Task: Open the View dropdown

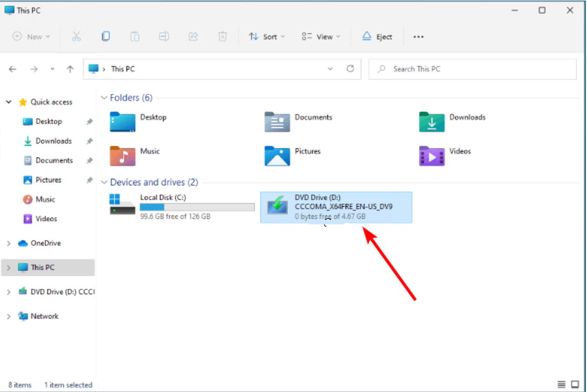Action: [x=321, y=36]
